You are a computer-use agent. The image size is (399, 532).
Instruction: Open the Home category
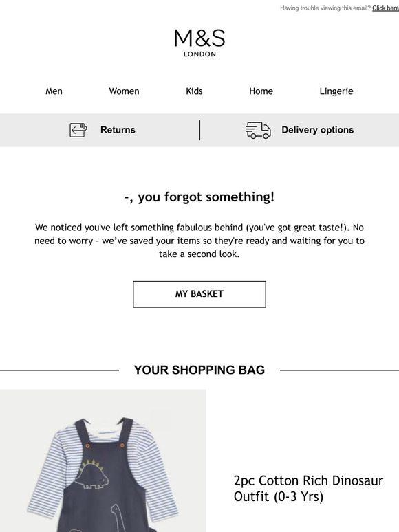261,91
